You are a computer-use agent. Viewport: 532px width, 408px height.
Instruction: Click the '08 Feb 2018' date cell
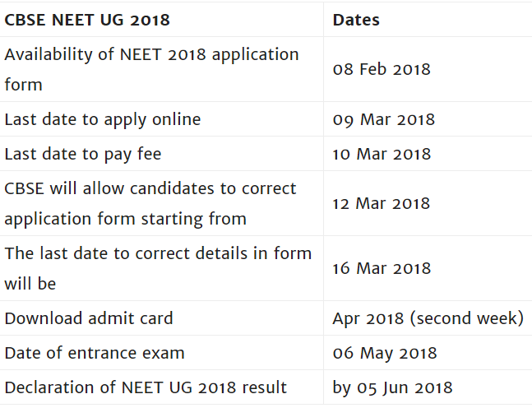point(382,69)
